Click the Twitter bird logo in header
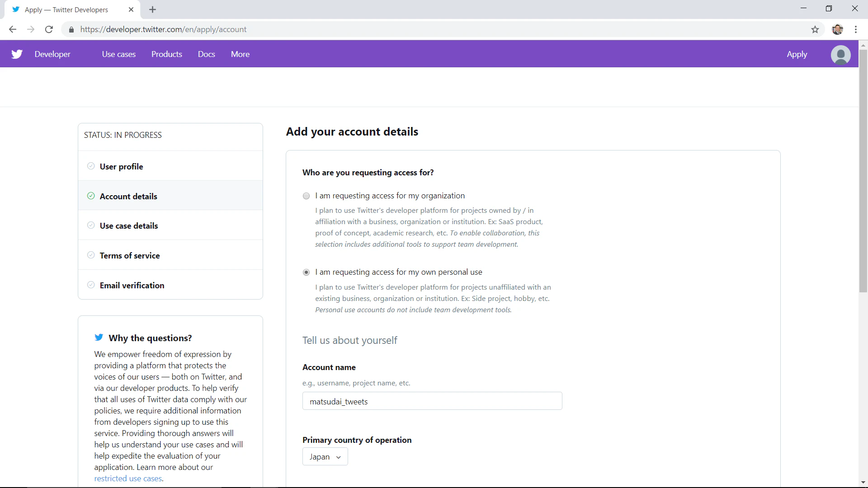868x488 pixels. tap(17, 54)
